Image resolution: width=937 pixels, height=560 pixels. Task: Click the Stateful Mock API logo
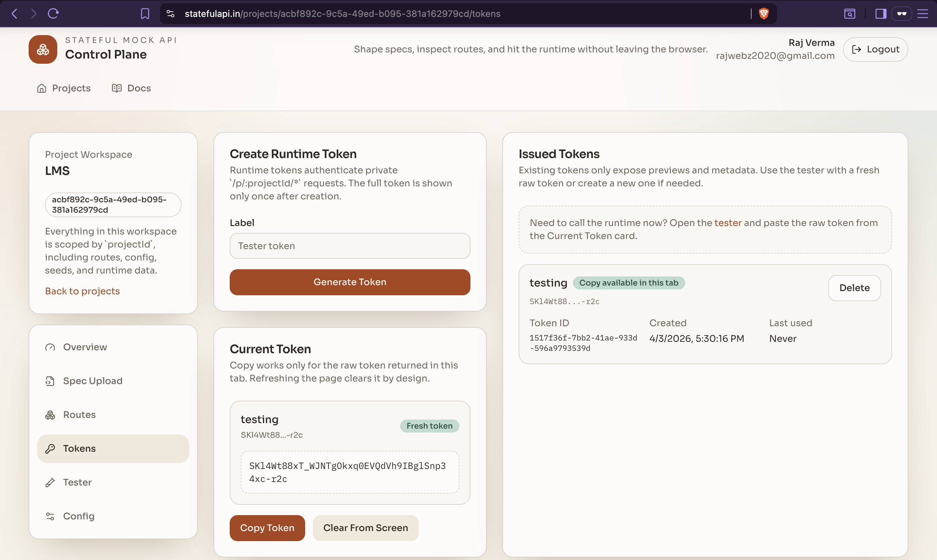42,49
